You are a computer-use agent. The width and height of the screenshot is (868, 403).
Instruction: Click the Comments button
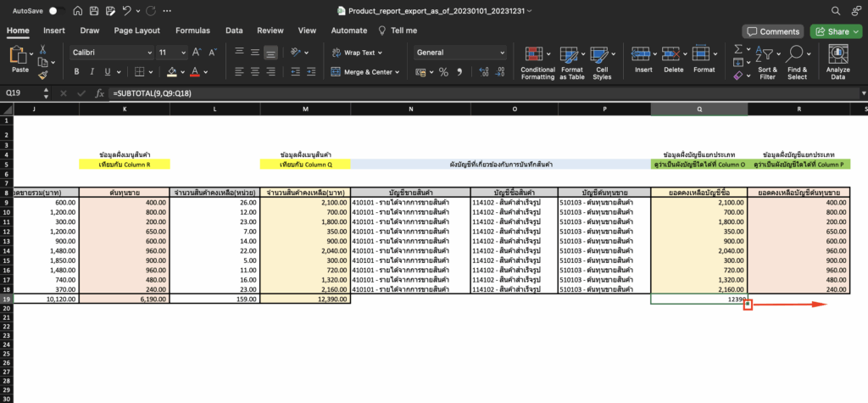(x=772, y=31)
